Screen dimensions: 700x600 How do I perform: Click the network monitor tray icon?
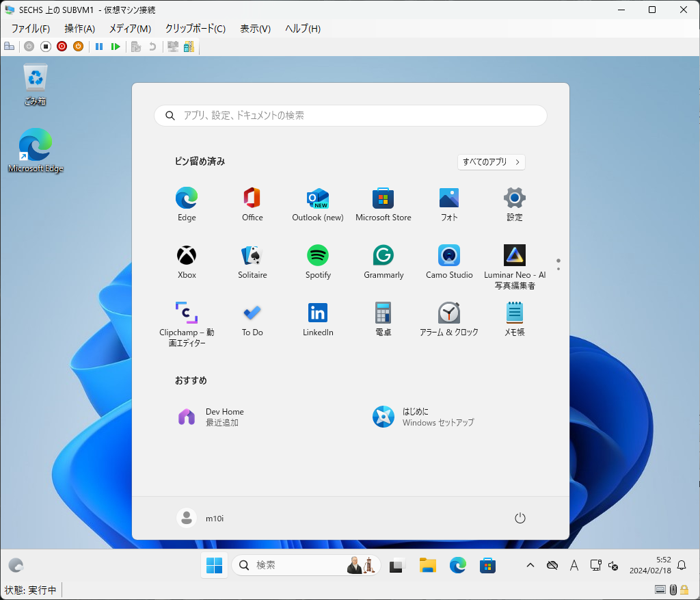click(595, 566)
